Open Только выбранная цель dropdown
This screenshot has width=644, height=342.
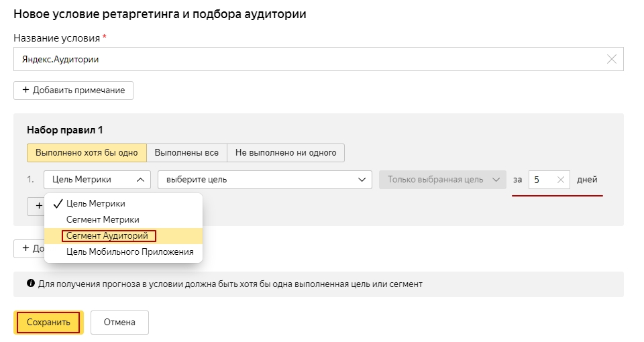[x=442, y=180]
